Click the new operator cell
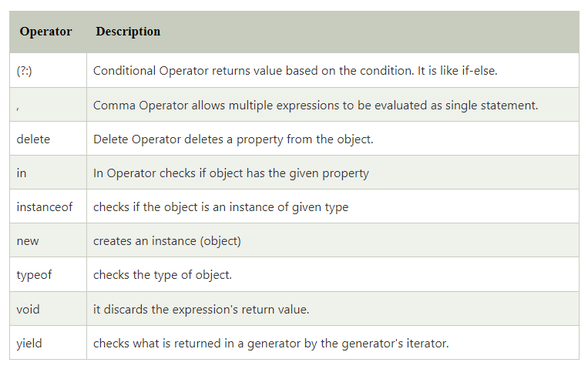588x369 pixels. click(28, 241)
